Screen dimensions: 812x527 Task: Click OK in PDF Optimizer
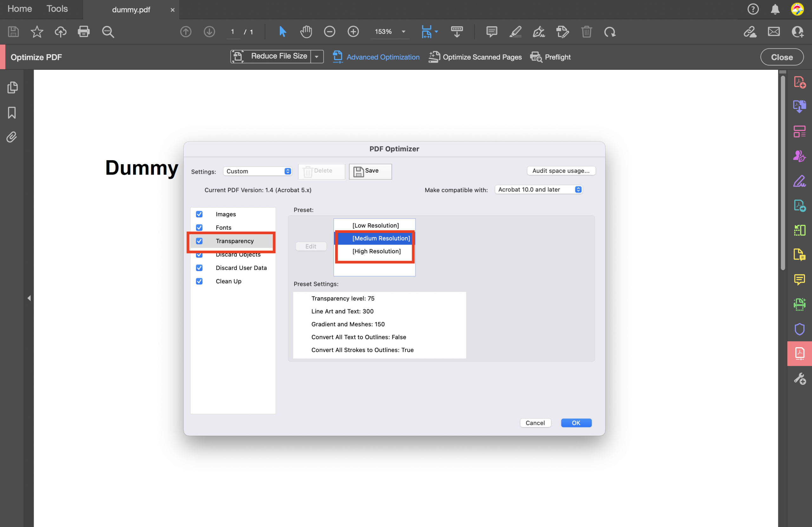point(576,423)
